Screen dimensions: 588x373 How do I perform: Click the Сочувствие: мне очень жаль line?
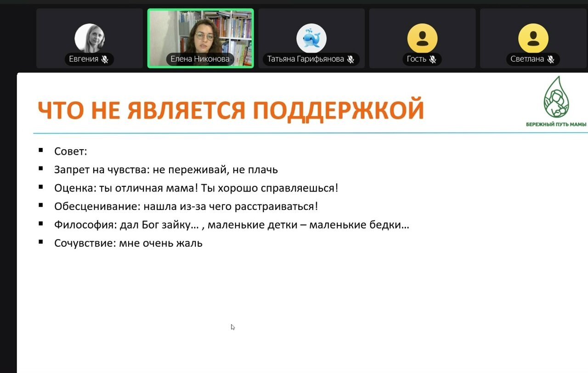tap(128, 243)
